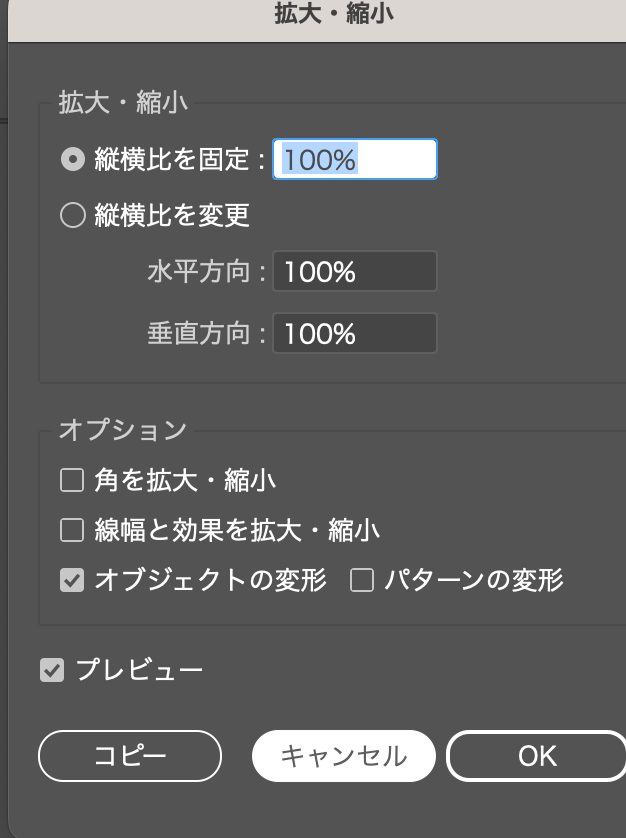The image size is (626, 838).
Task: Click the 水平方向 percentage field
Action: click(354, 271)
